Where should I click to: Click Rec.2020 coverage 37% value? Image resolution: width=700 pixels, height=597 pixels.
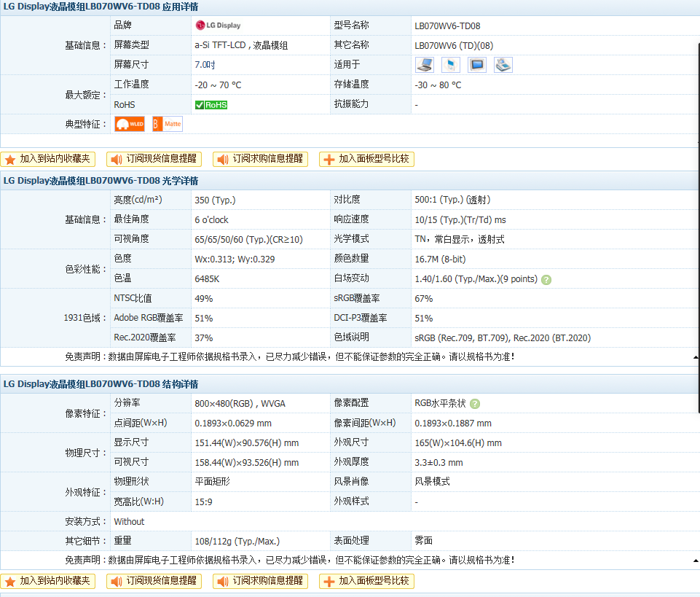[203, 337]
